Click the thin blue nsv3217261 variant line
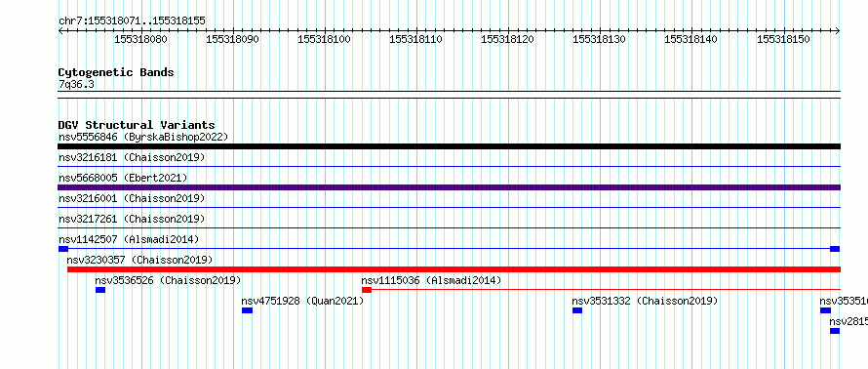868x369 pixels. tap(449, 227)
